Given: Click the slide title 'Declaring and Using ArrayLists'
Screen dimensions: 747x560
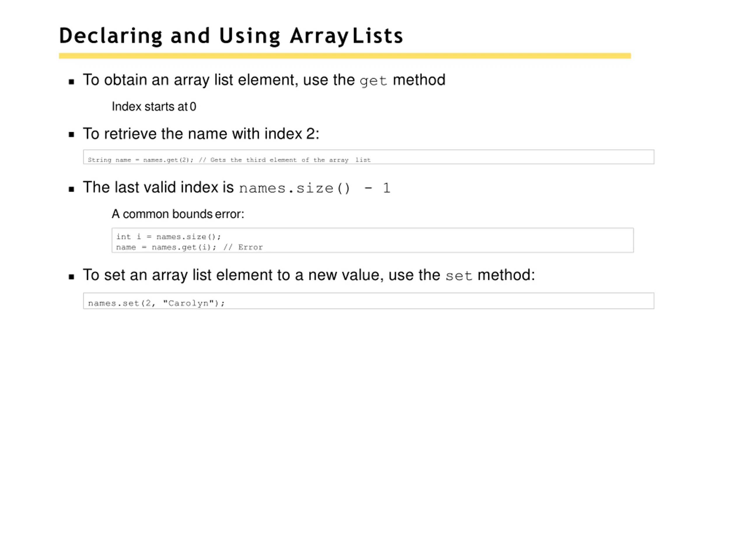Looking at the screenshot, I should pos(231,36).
